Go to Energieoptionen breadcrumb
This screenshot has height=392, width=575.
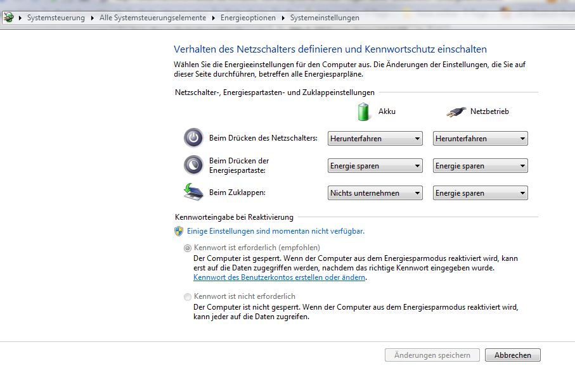248,18
